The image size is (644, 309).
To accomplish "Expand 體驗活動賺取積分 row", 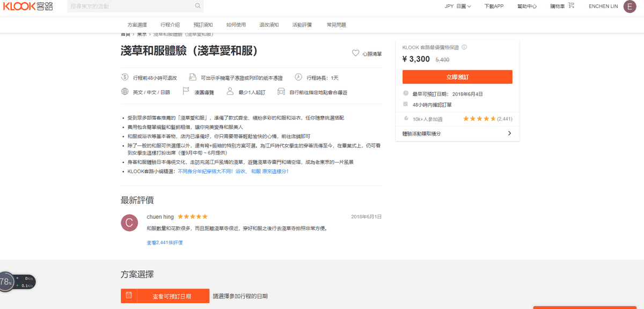I will [x=457, y=134].
